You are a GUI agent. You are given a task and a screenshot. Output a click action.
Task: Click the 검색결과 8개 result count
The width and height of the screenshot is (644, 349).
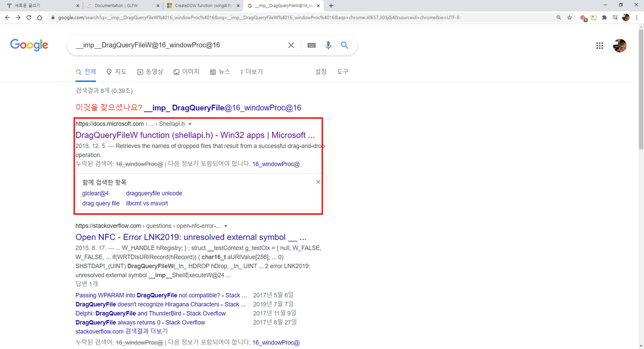click(104, 91)
